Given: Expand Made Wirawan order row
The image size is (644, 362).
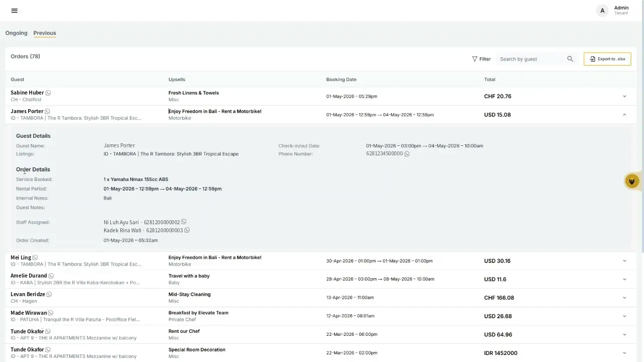Looking at the screenshot, I should tap(624, 316).
